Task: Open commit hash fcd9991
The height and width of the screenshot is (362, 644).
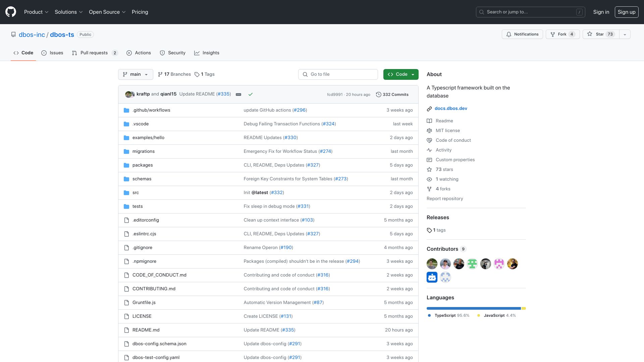Action: [335, 95]
